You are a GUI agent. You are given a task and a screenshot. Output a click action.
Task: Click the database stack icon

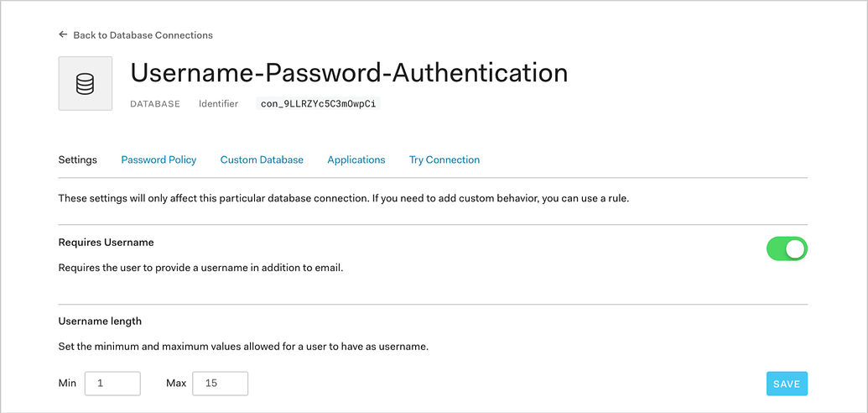pos(85,84)
